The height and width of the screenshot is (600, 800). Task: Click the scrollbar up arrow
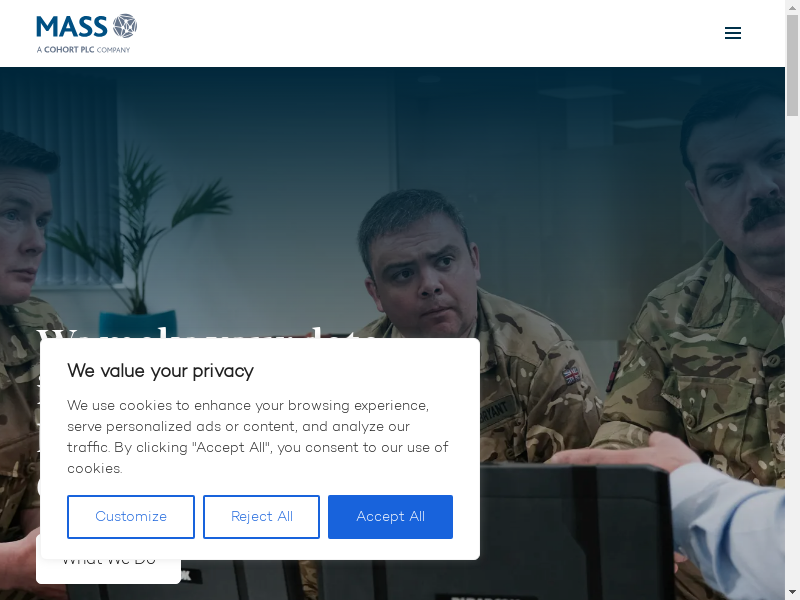(792, 7)
